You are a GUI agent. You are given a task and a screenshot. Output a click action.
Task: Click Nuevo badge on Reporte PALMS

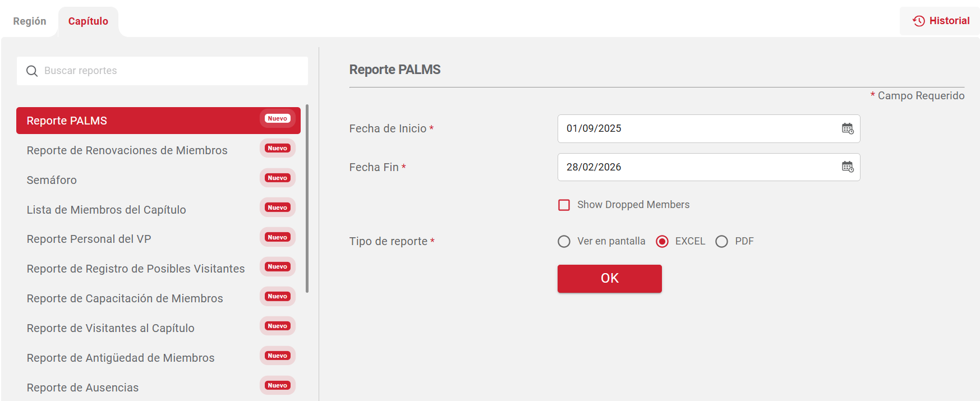pos(277,118)
